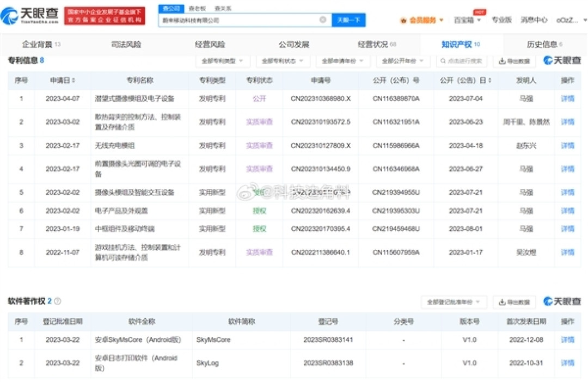Click application number CN202310368980.X
This screenshot has width=588, height=382.
point(321,98)
